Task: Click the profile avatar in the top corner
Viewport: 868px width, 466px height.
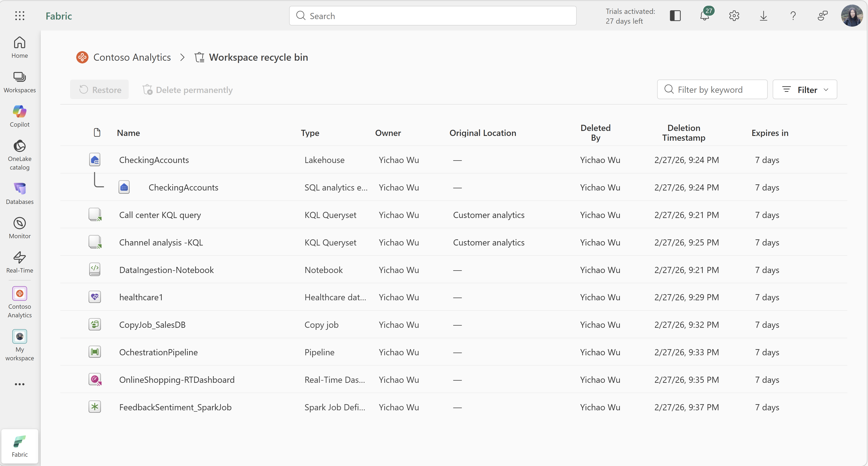Action: [852, 15]
